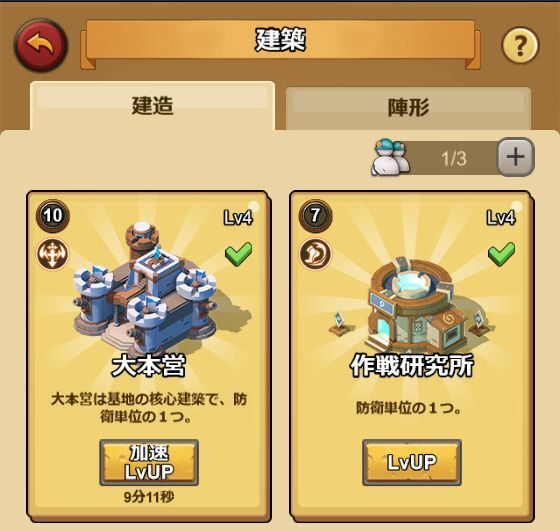Click the red back arrow button
560x531 pixels.
[41, 45]
